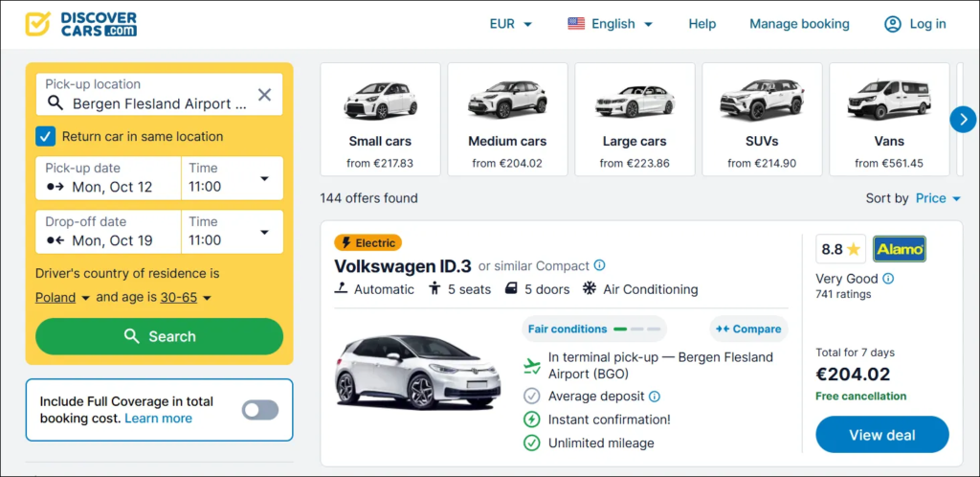Change country of residence Poland

click(x=62, y=298)
